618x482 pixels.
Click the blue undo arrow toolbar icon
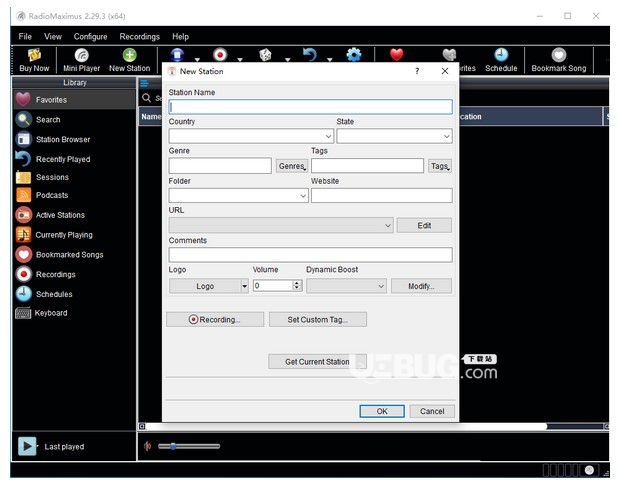[309, 54]
